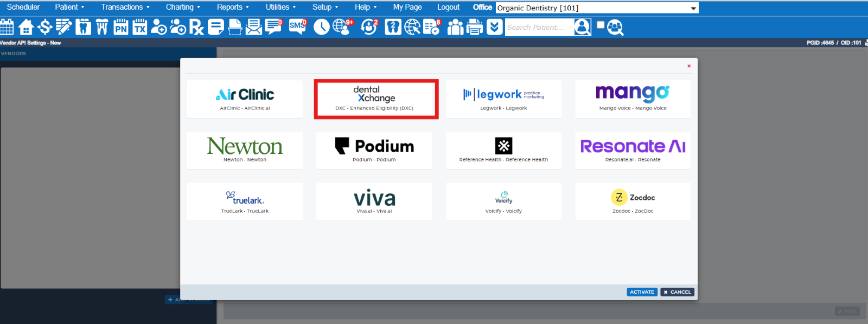Select the Dental Xchange DXC vendor card
The width and height of the screenshot is (868, 324).
click(x=376, y=99)
